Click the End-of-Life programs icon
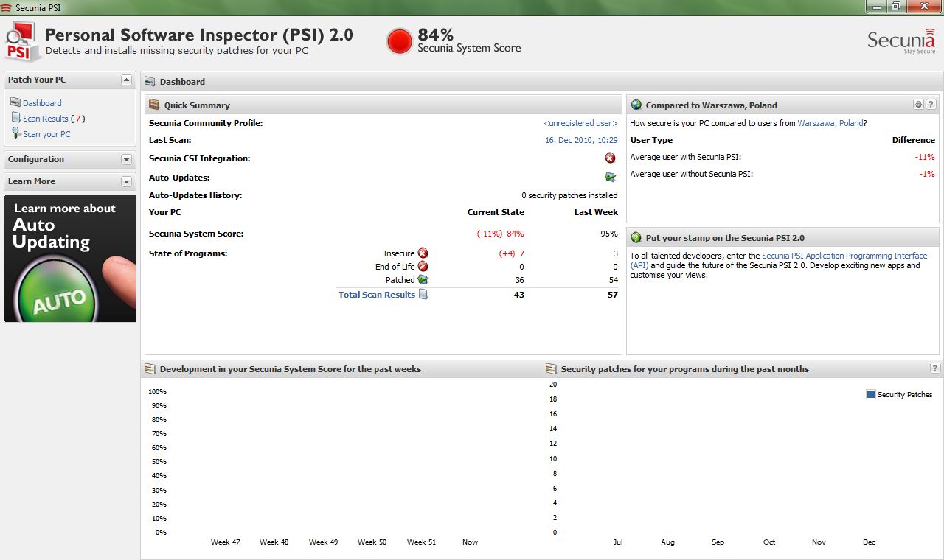This screenshot has height=560, width=944. click(x=423, y=266)
